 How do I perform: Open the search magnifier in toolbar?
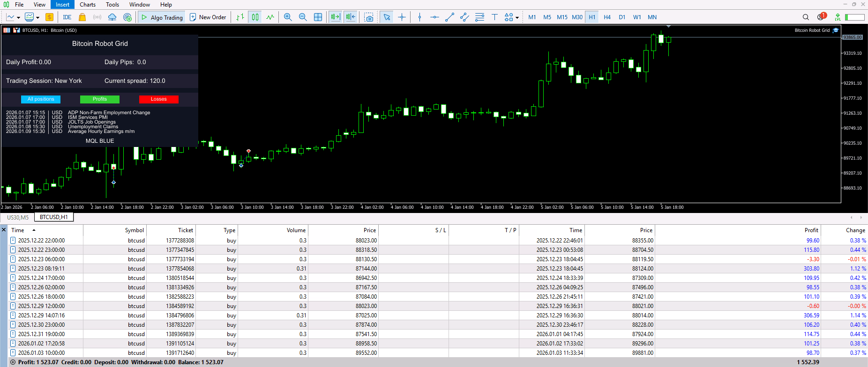pyautogui.click(x=806, y=17)
